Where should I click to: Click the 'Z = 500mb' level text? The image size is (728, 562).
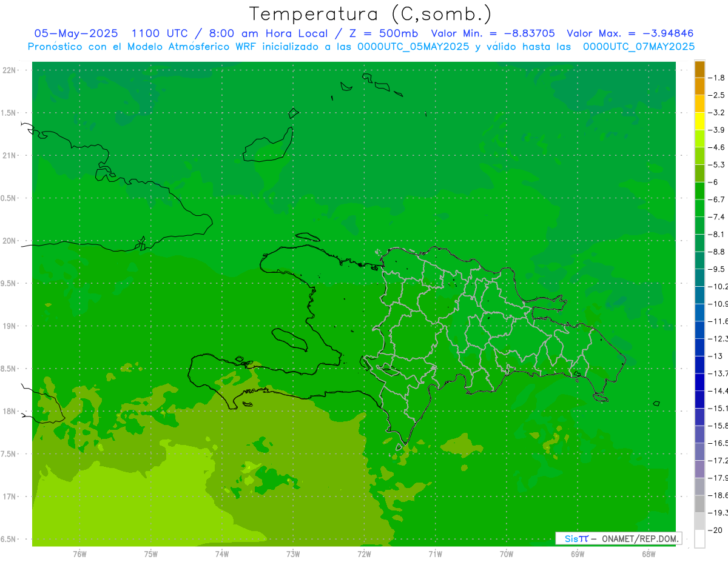tap(383, 33)
